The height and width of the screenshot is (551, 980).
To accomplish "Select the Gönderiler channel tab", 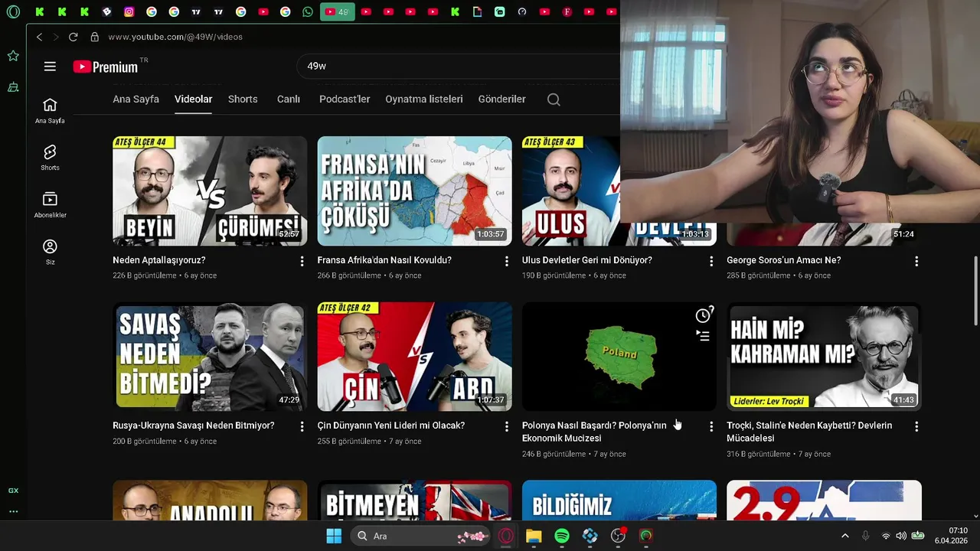I will 501,99.
